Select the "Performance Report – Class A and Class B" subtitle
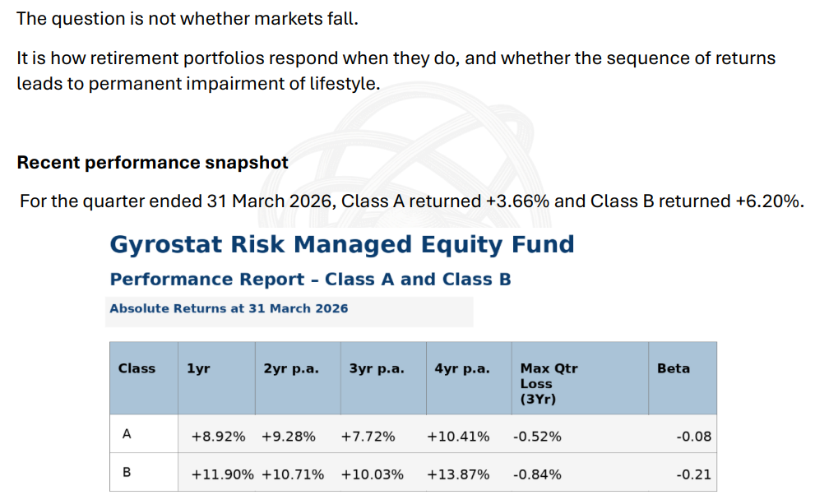This screenshot has height=504, width=815. (x=310, y=280)
